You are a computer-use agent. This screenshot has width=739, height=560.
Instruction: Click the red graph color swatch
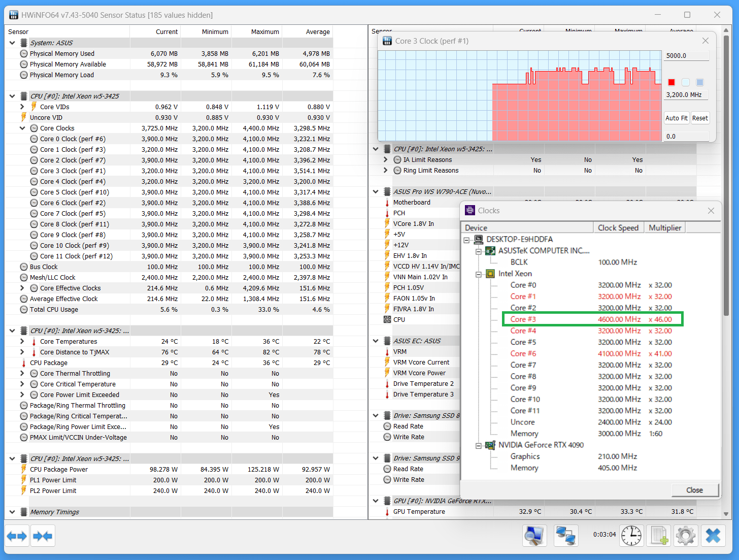point(671,82)
